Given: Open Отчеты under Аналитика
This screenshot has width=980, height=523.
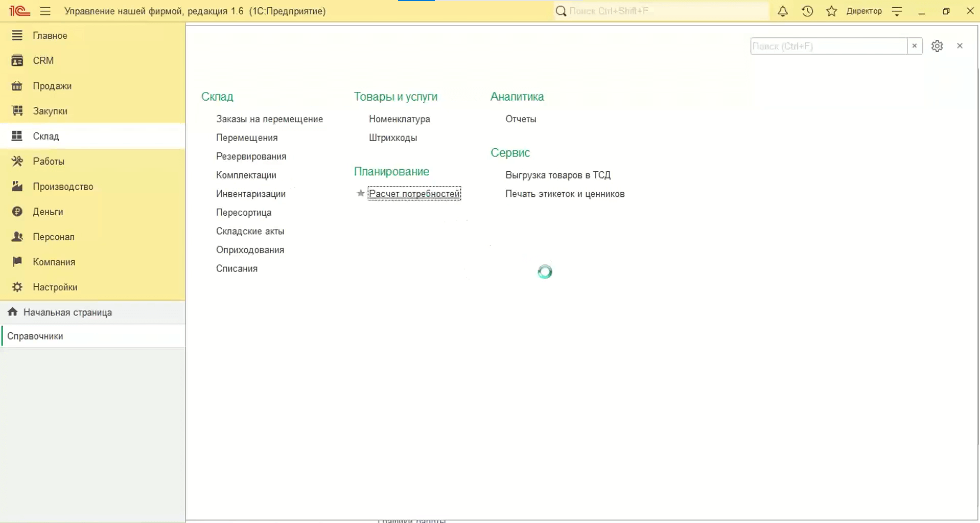Looking at the screenshot, I should [521, 119].
